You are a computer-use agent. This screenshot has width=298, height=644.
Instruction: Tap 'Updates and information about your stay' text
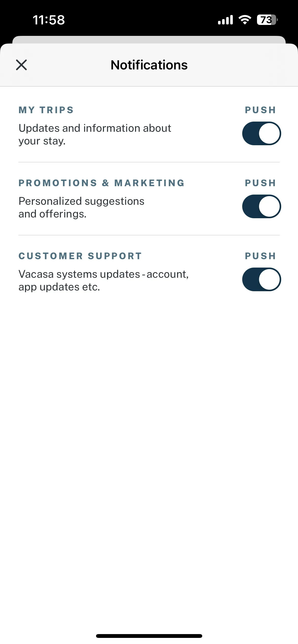click(x=95, y=135)
